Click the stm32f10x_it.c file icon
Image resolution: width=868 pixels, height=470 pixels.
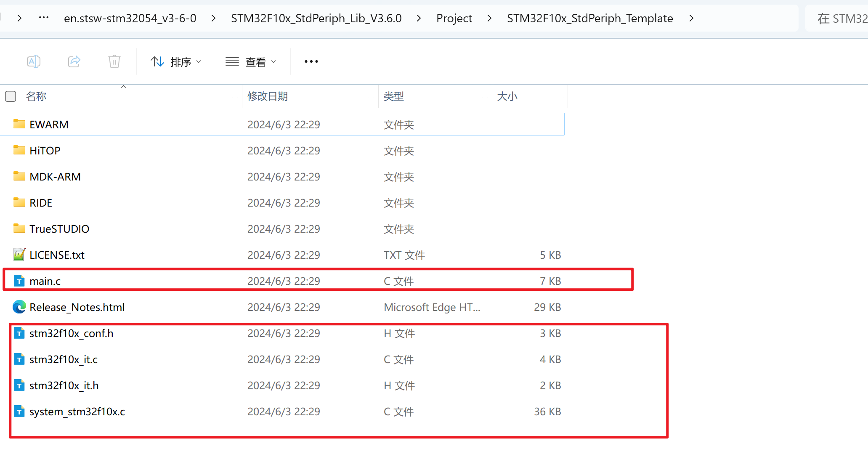pyautogui.click(x=19, y=359)
